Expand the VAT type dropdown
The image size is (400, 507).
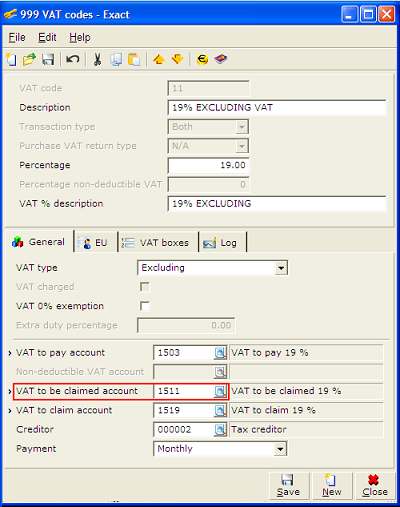(x=281, y=268)
